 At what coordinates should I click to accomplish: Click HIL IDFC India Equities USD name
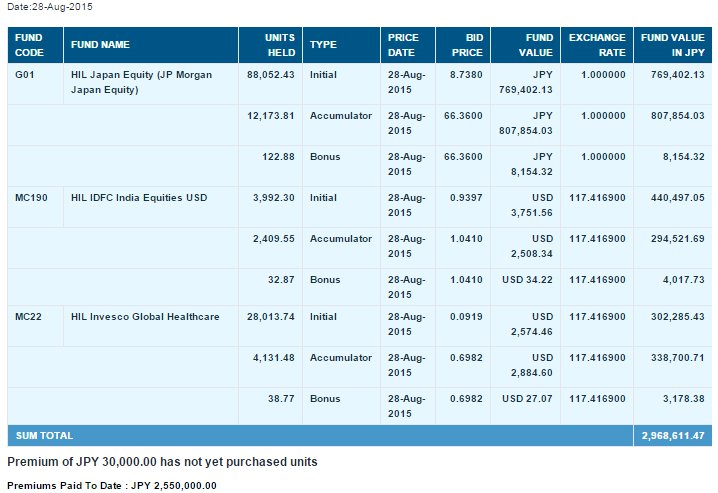click(139, 198)
